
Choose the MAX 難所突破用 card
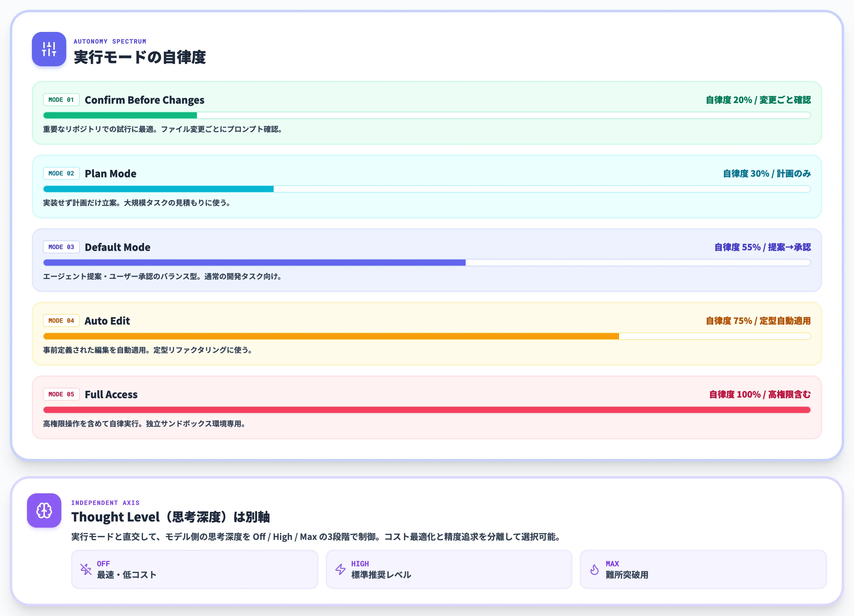tap(703, 569)
